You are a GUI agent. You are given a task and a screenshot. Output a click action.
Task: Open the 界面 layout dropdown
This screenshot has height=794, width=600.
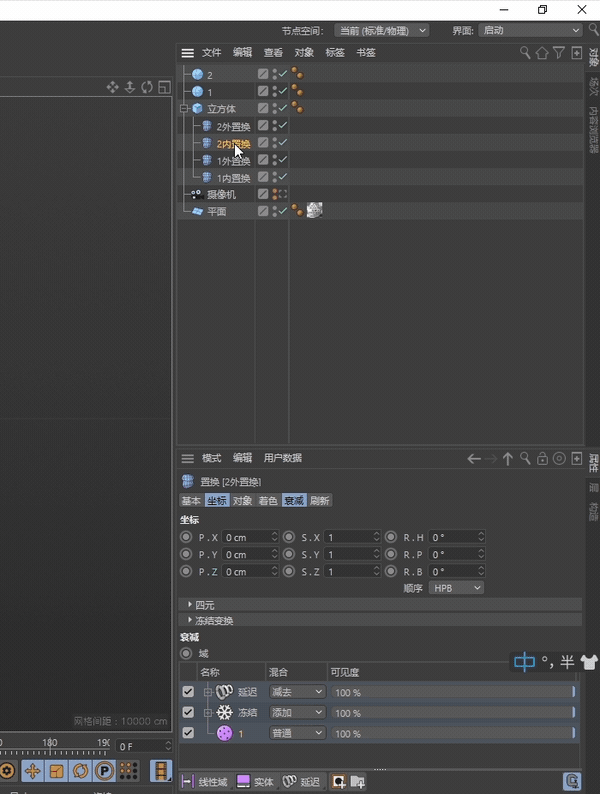[x=531, y=30]
